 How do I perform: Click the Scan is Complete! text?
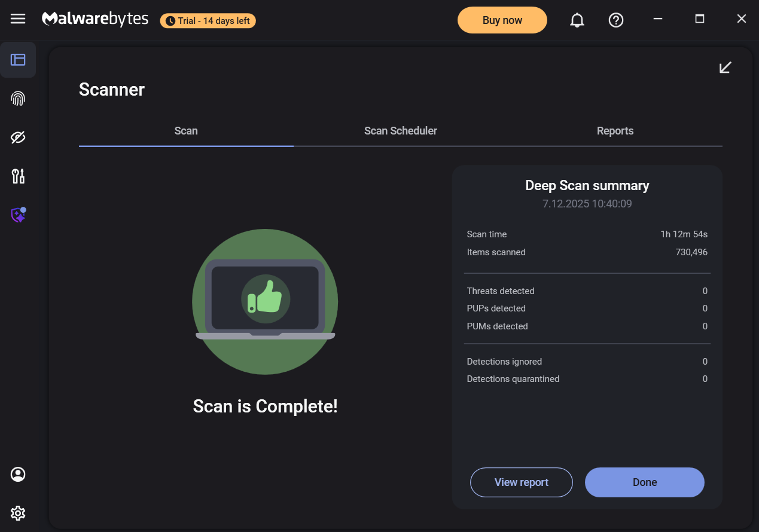[x=266, y=406]
